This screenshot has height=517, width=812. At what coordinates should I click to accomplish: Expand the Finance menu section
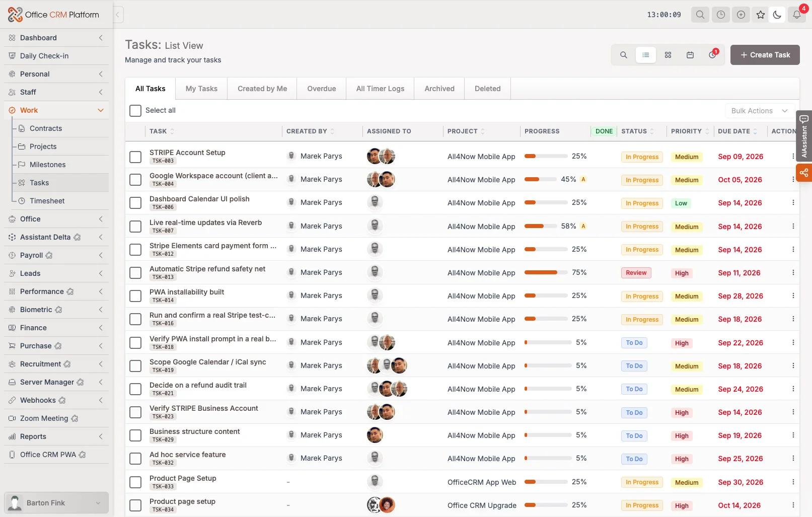tap(56, 328)
